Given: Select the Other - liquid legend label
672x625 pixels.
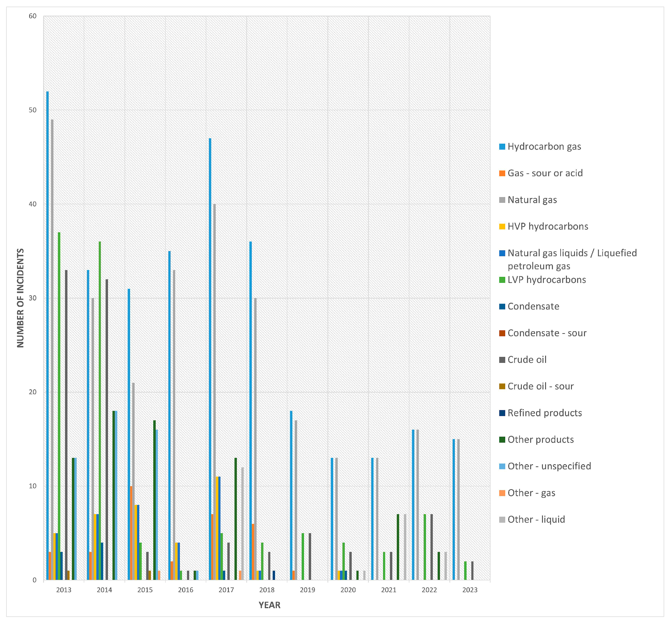Looking at the screenshot, I should 536,520.
